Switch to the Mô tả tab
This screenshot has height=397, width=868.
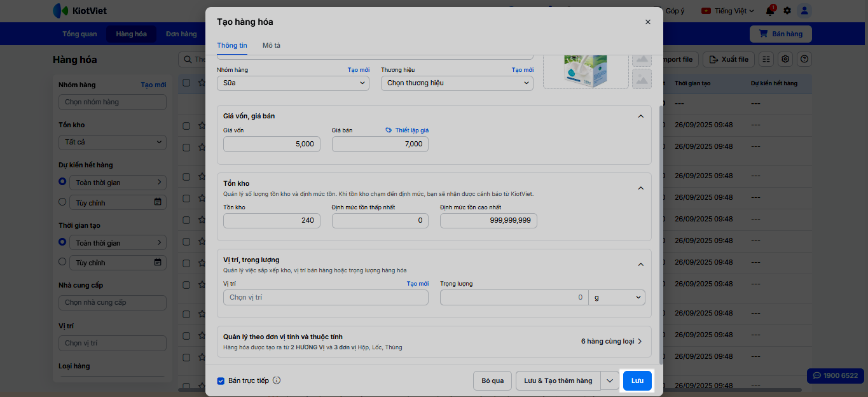pyautogui.click(x=272, y=46)
